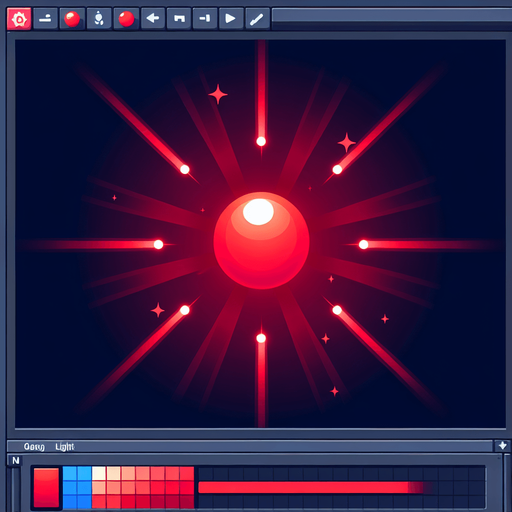Pick the cream white palette swatch
Image resolution: width=512 pixels, height=512 pixels.
99,473
